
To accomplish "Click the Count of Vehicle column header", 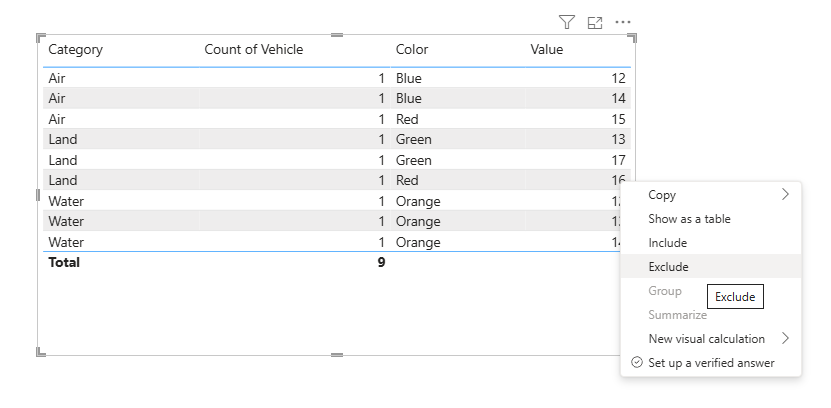I will tap(253, 50).
